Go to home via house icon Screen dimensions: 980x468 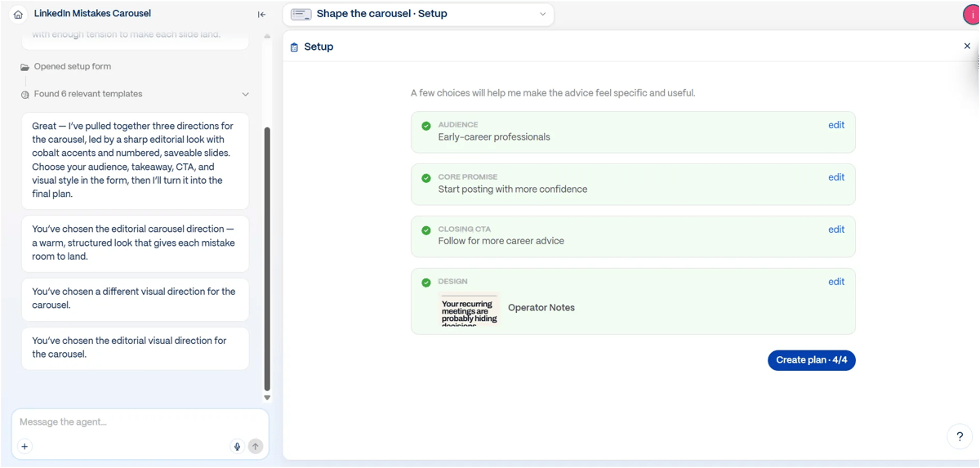coord(18,14)
